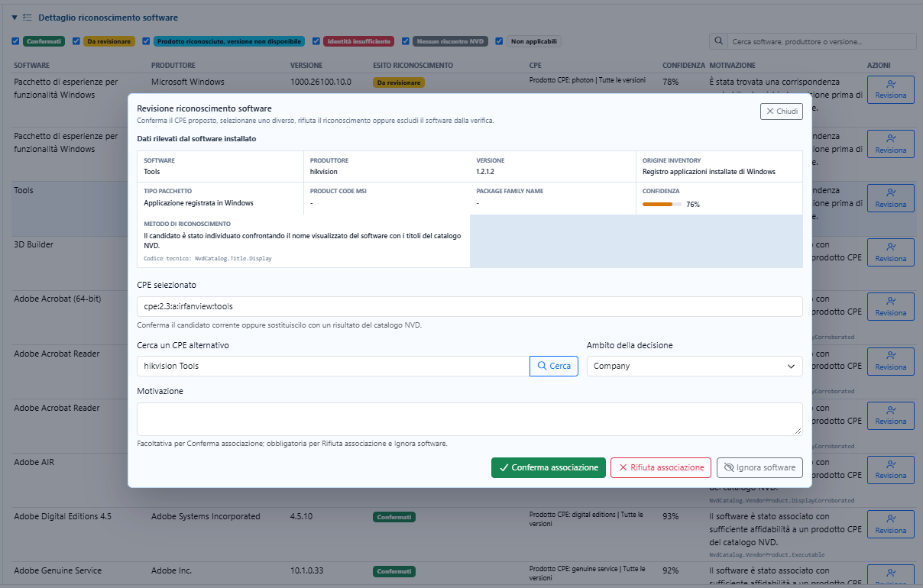Click the version cell 4.5.10

302,516
